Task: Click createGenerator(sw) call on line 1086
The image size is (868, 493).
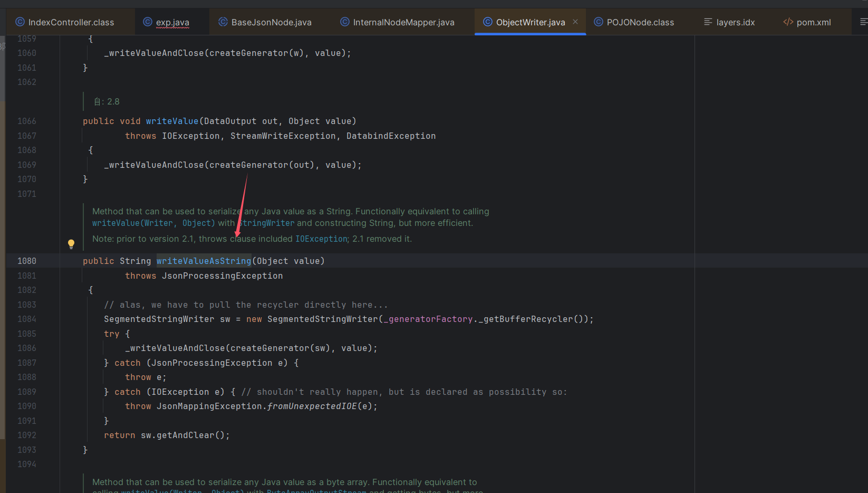Action: tap(281, 348)
